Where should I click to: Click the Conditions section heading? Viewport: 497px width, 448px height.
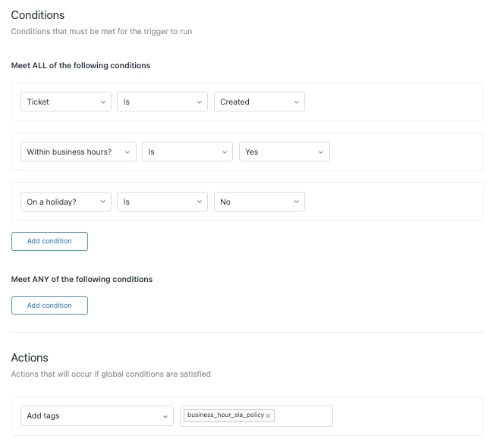coord(38,15)
